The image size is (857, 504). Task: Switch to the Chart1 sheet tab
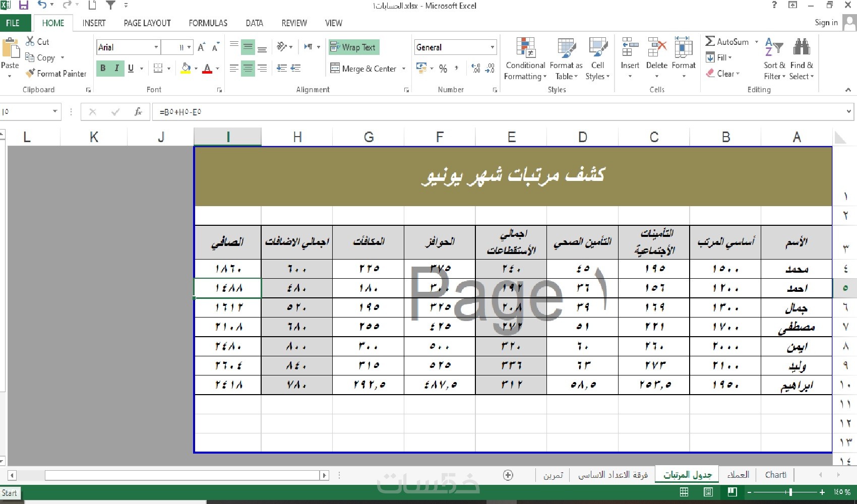click(775, 475)
